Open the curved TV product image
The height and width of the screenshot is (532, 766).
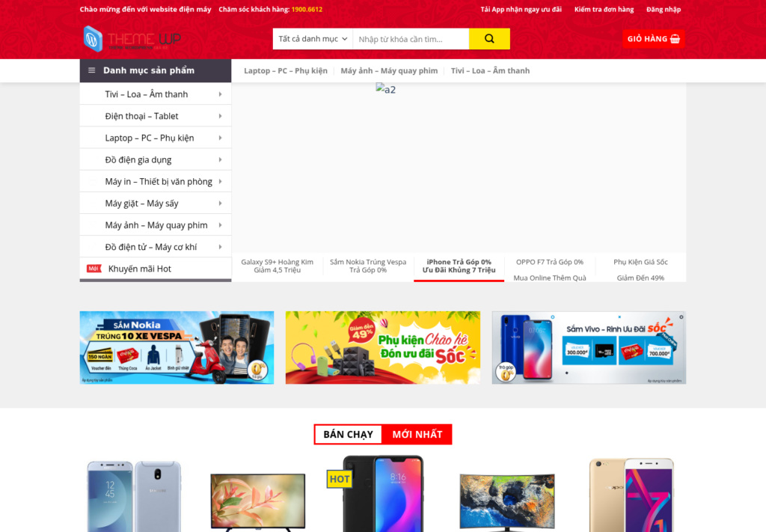click(x=507, y=502)
